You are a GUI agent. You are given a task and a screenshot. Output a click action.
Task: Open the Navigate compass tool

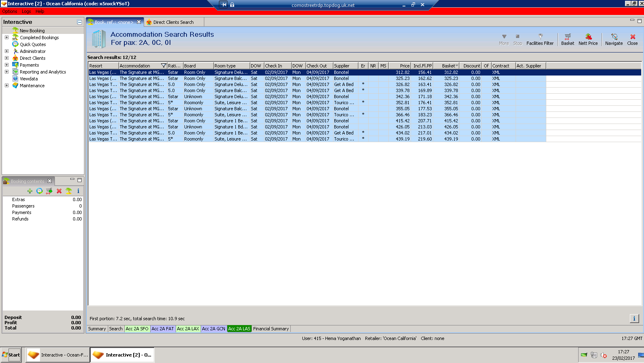click(614, 37)
